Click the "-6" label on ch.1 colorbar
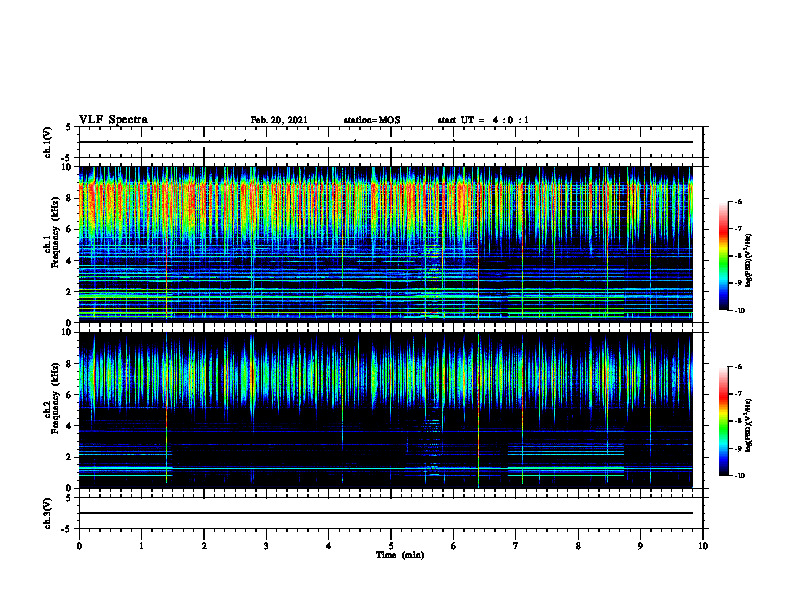792x612 pixels. [737, 202]
